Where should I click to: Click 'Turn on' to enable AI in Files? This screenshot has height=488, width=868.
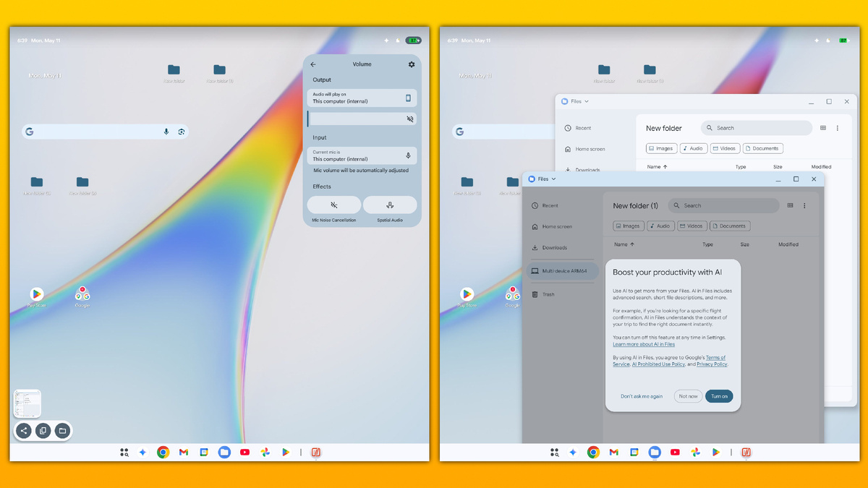pyautogui.click(x=719, y=396)
